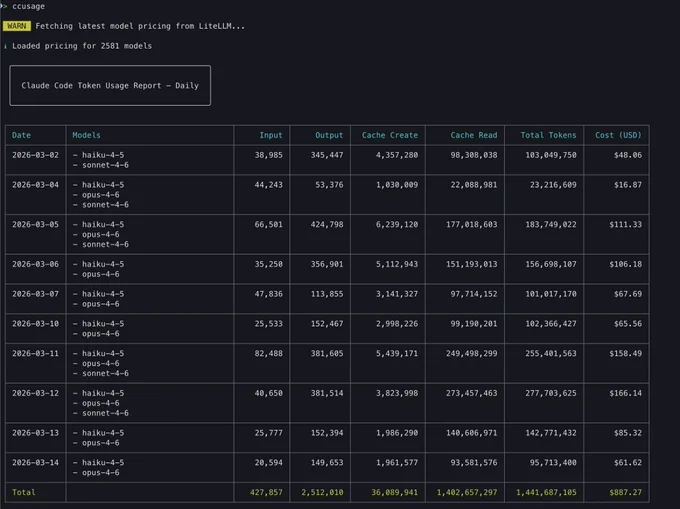
Task: Click total cache create 36,089,941
Action: [x=395, y=493]
